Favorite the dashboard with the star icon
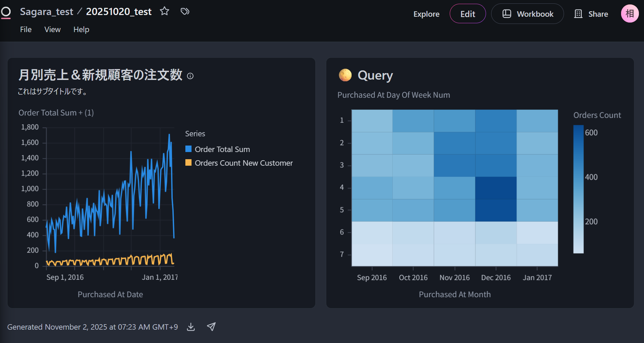644x343 pixels. pyautogui.click(x=165, y=11)
